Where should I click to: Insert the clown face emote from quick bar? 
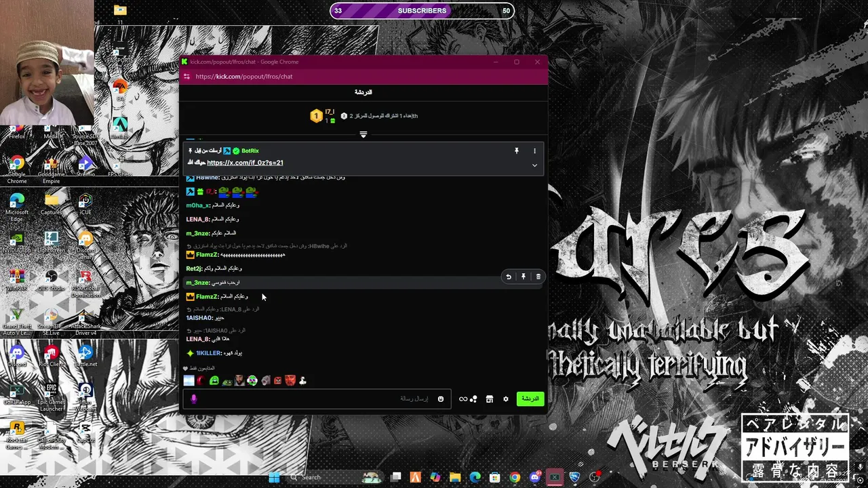click(x=252, y=381)
